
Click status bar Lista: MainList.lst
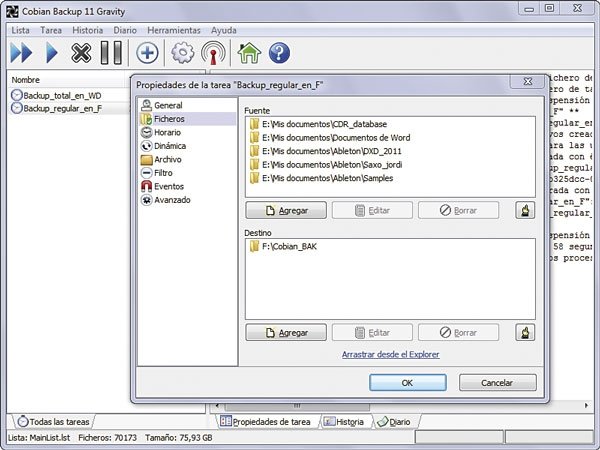tap(39, 438)
